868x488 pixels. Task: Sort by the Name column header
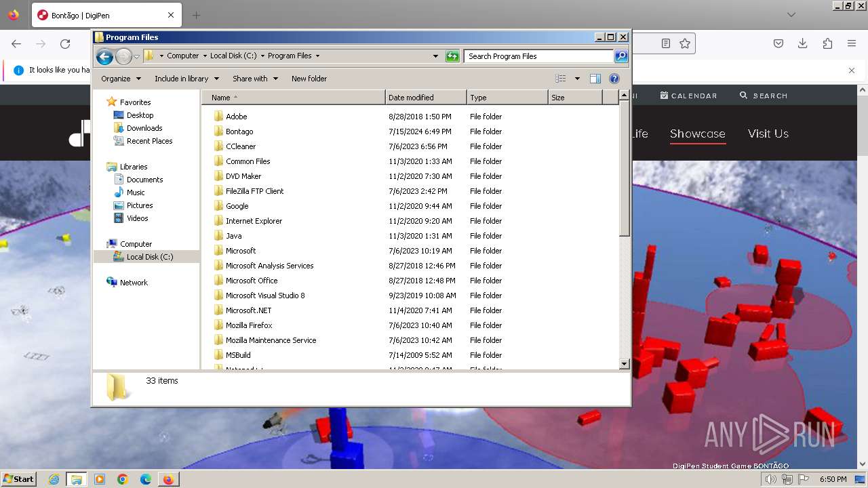pyautogui.click(x=294, y=98)
